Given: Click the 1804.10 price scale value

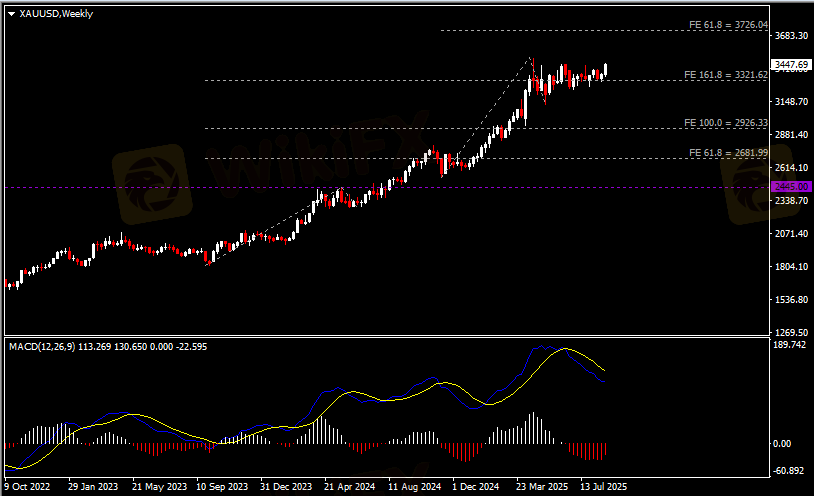Looking at the screenshot, I should point(791,266).
